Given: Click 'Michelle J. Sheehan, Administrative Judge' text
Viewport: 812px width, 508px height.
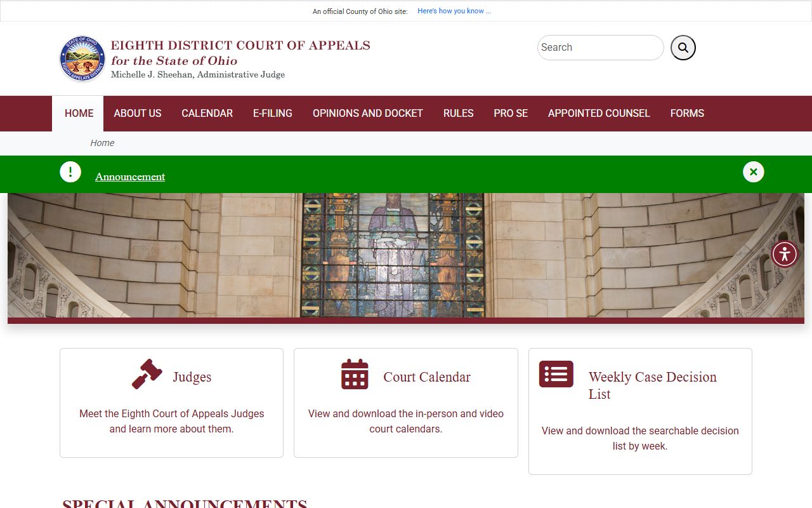Looking at the screenshot, I should [198, 75].
